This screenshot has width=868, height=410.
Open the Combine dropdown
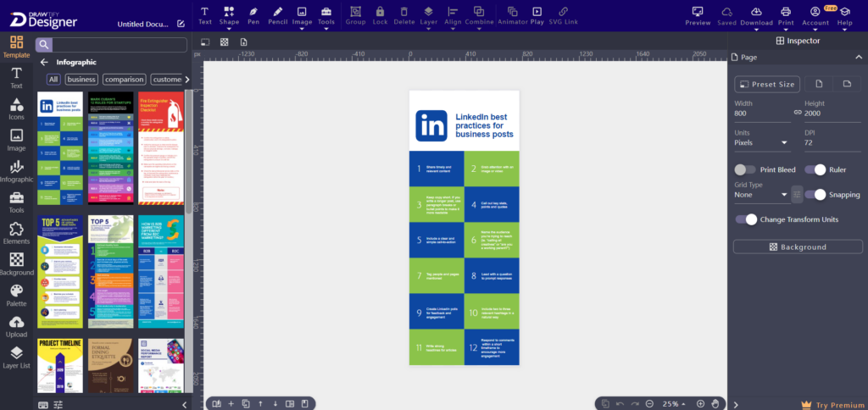click(479, 17)
